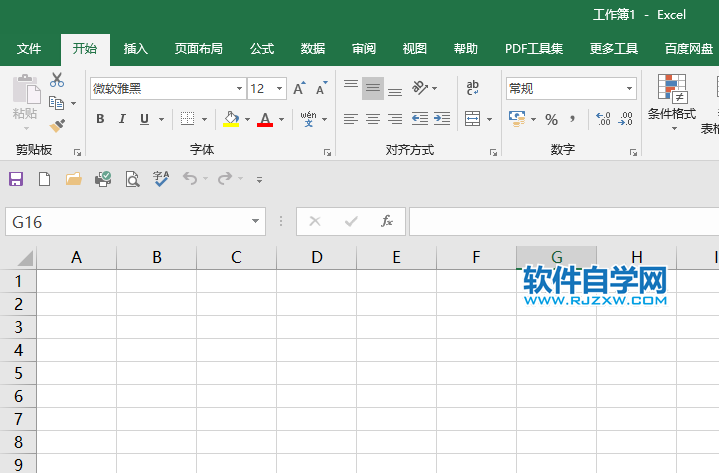
Task: Decrease font size with smaller A icon
Action: coord(322,88)
